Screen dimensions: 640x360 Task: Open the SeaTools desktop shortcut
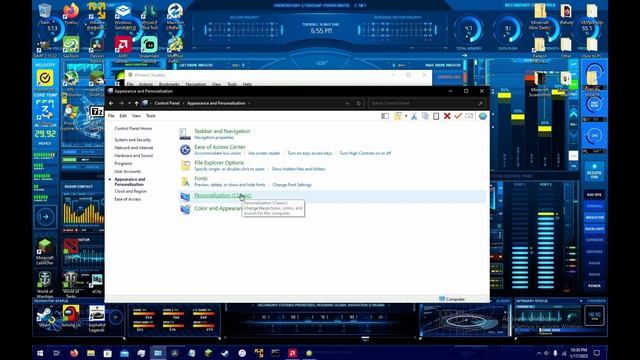[71, 47]
